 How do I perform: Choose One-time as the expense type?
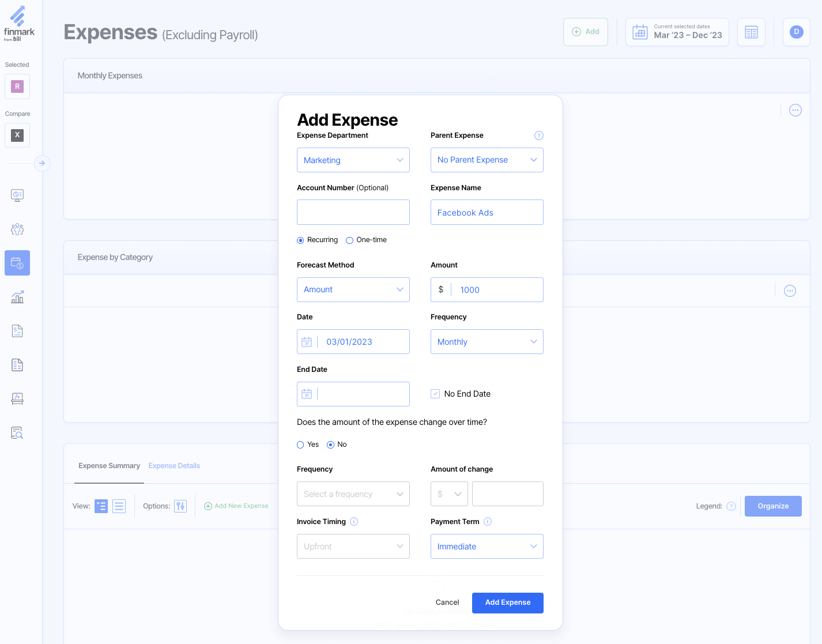click(x=349, y=240)
